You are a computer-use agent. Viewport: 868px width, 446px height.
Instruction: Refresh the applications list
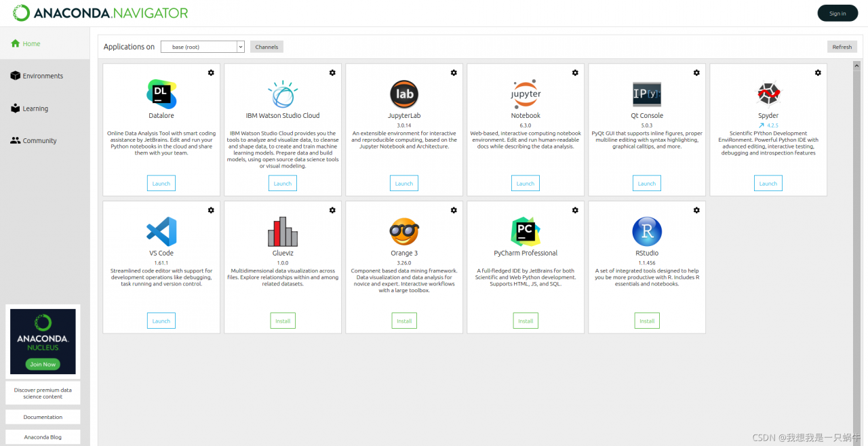[x=842, y=47]
